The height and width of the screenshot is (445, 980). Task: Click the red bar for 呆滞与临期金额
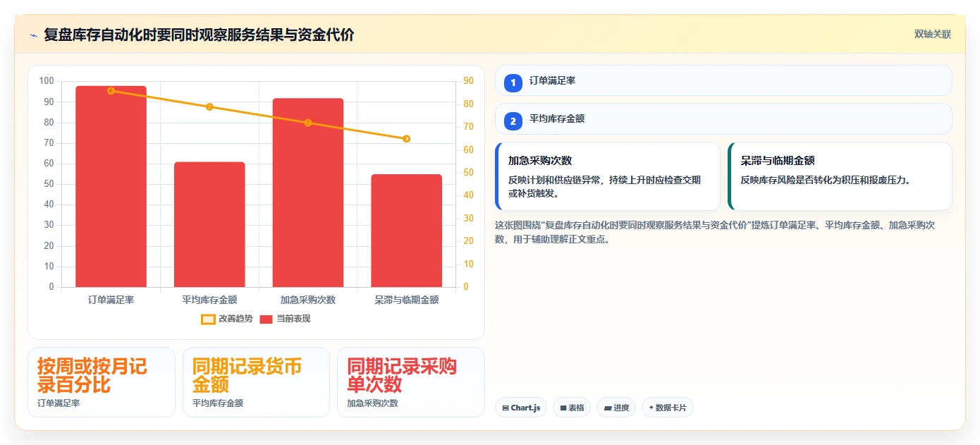tap(406, 231)
